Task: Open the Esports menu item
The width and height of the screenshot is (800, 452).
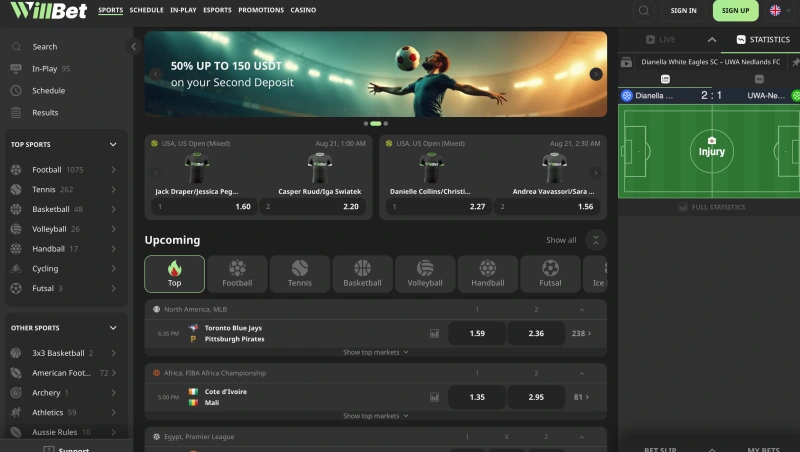Action: [217, 10]
